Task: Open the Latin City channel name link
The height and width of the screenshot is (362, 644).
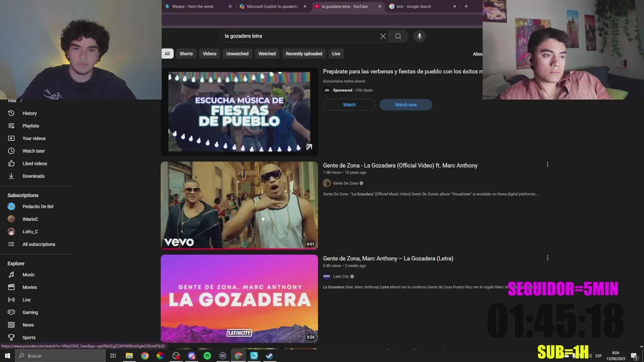Action: click(x=341, y=277)
